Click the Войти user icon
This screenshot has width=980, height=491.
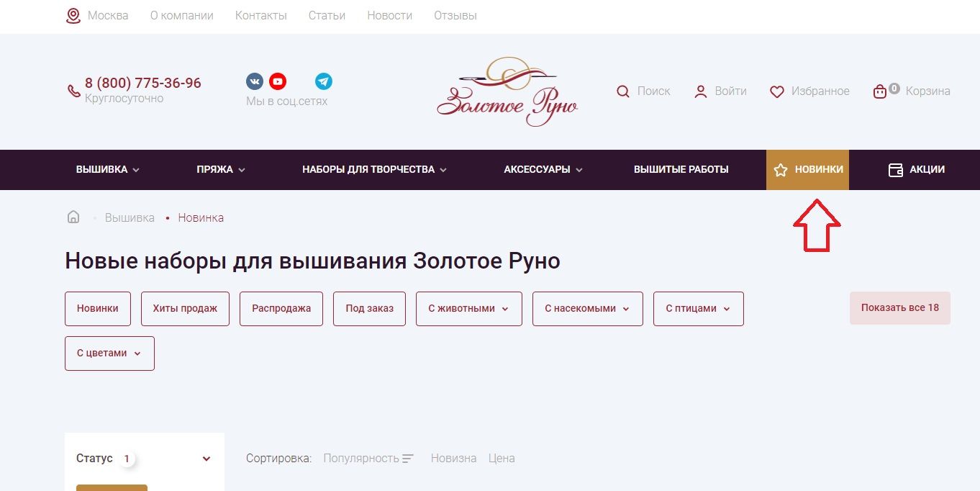coord(700,91)
